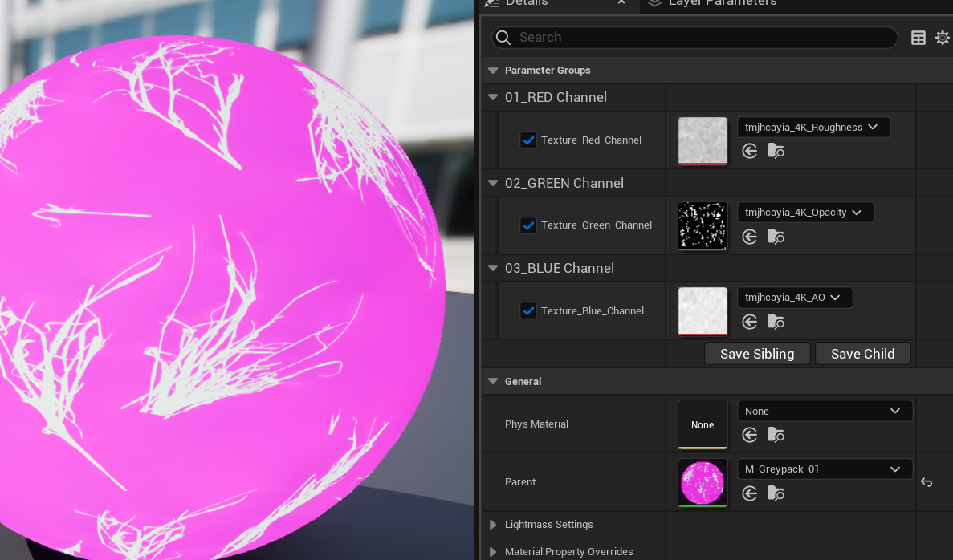Click the Texture_Blue_Channel label

[593, 311]
